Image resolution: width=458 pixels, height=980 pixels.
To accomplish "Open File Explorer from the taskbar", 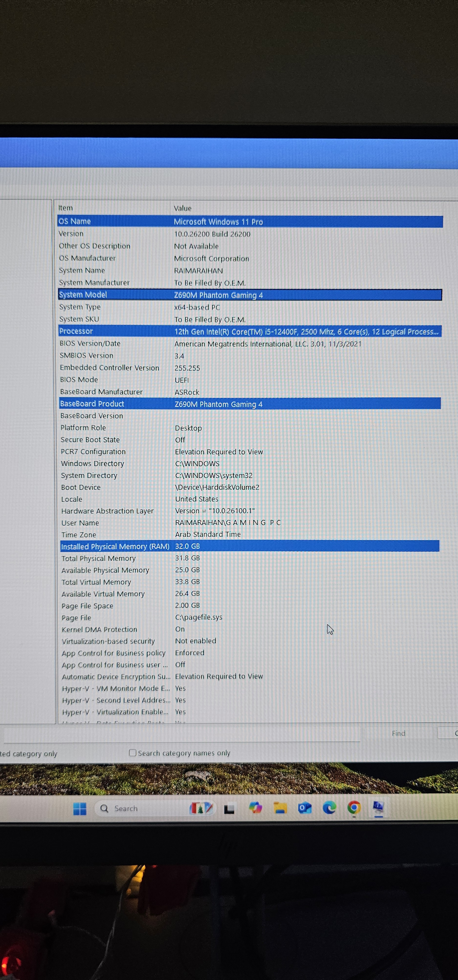I will (280, 808).
